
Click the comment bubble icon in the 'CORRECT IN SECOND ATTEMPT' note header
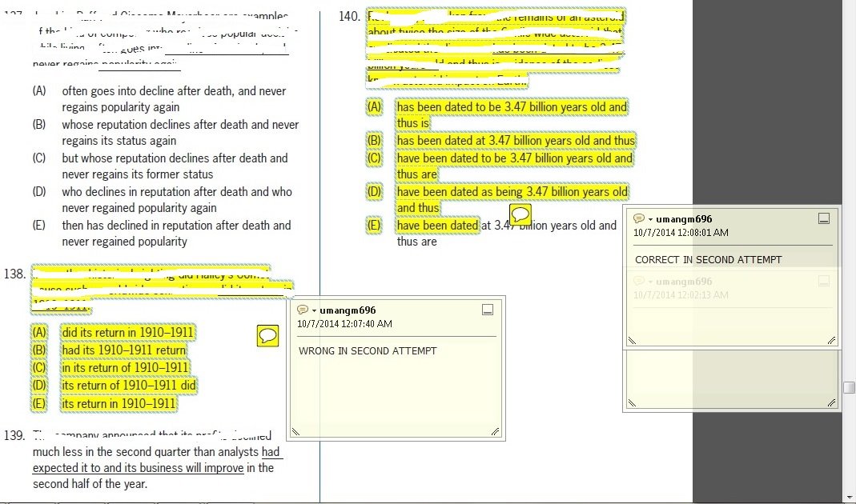click(638, 219)
